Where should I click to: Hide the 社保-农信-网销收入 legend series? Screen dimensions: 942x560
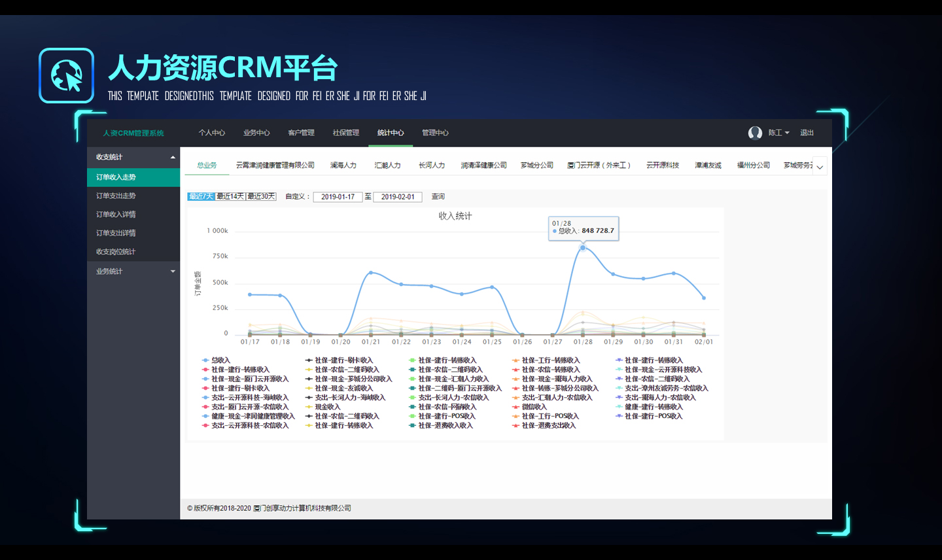click(443, 407)
